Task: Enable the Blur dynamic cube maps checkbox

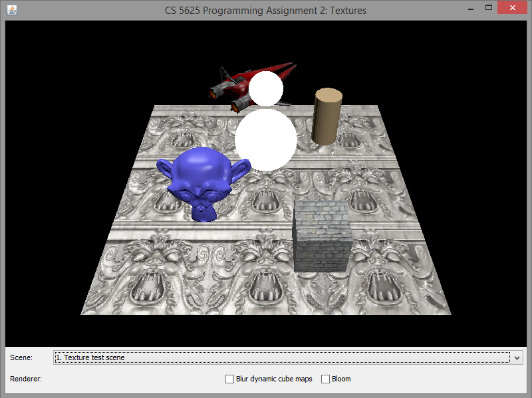Action: pyautogui.click(x=229, y=379)
